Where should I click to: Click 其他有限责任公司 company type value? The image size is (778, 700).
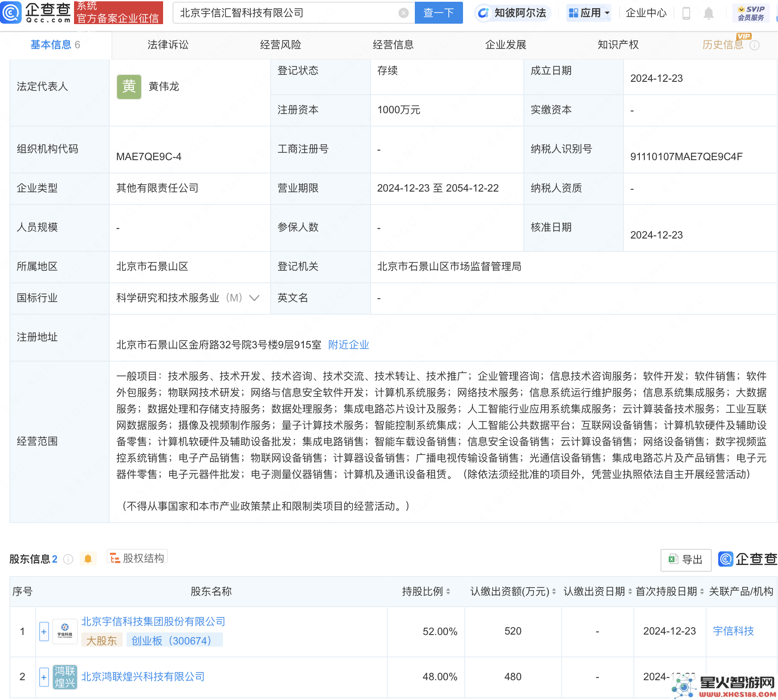tap(157, 188)
